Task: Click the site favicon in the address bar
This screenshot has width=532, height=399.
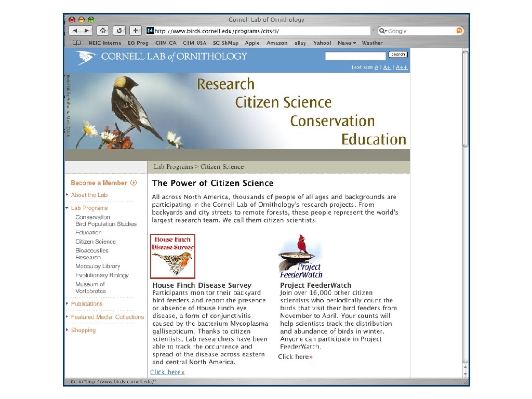Action: (x=150, y=31)
